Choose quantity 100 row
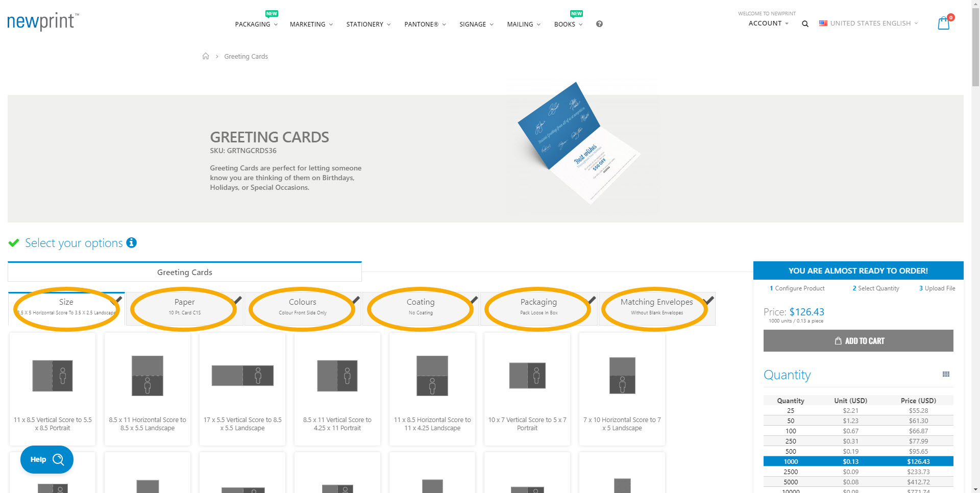 tap(858, 431)
